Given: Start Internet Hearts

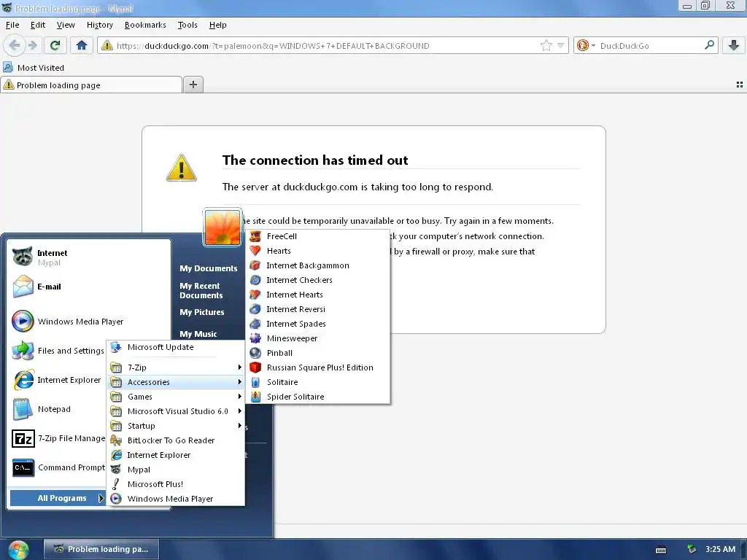Looking at the screenshot, I should 318,295.
